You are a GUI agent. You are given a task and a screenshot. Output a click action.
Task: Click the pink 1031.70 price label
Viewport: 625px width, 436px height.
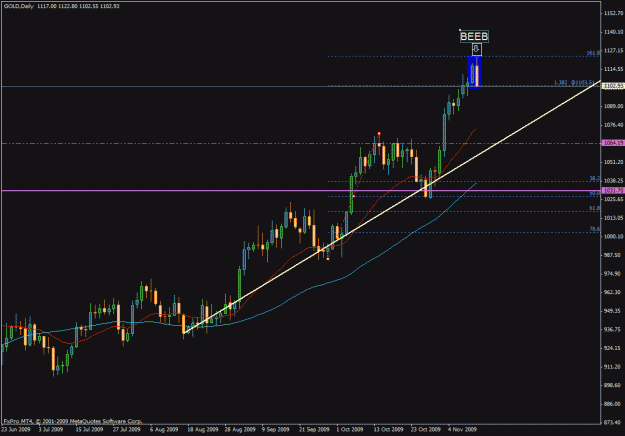tap(613, 191)
